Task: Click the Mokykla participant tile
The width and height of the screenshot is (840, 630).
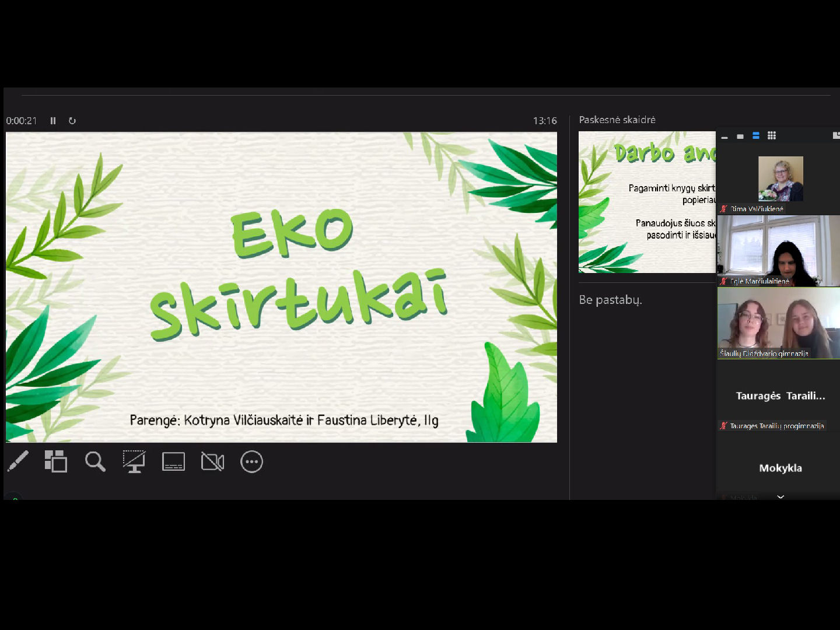Action: [780, 468]
